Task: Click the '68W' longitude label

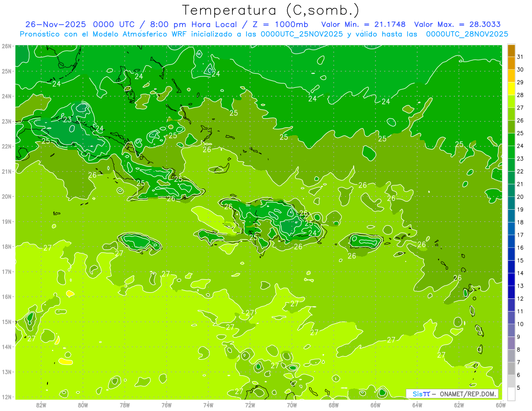Action: [x=333, y=404]
